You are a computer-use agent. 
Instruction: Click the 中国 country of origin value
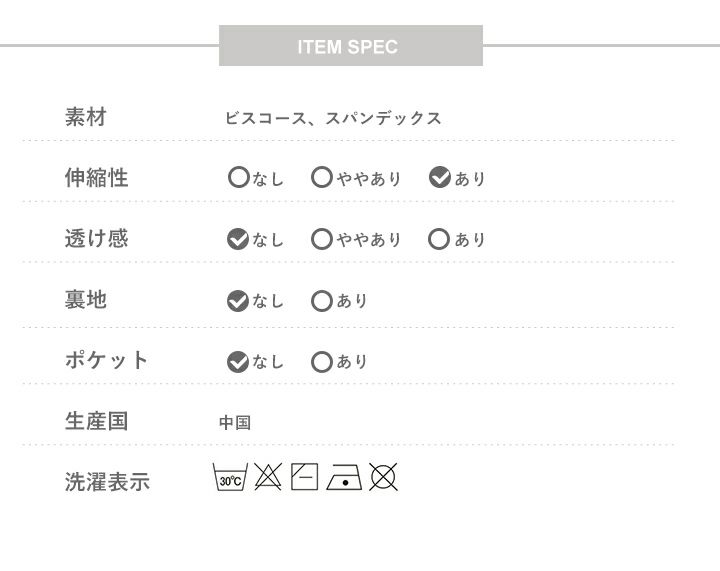(x=235, y=423)
